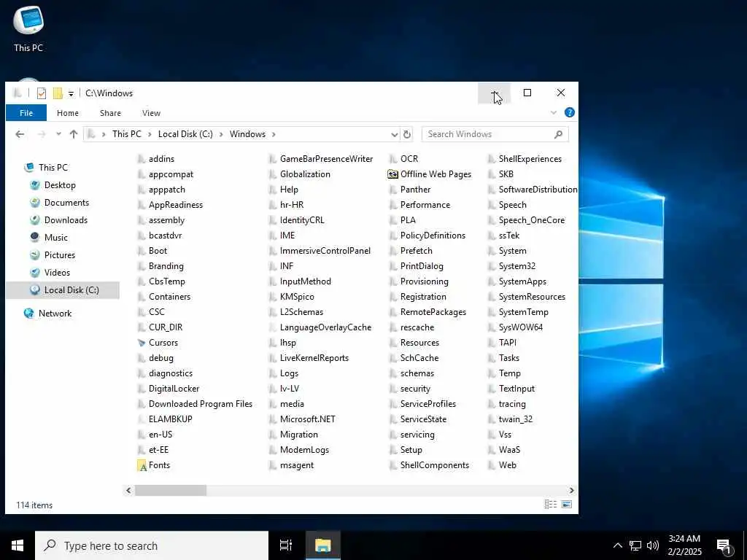The height and width of the screenshot is (560, 747).
Task: Select the Downloaded Program Files folder
Action: coord(195,404)
